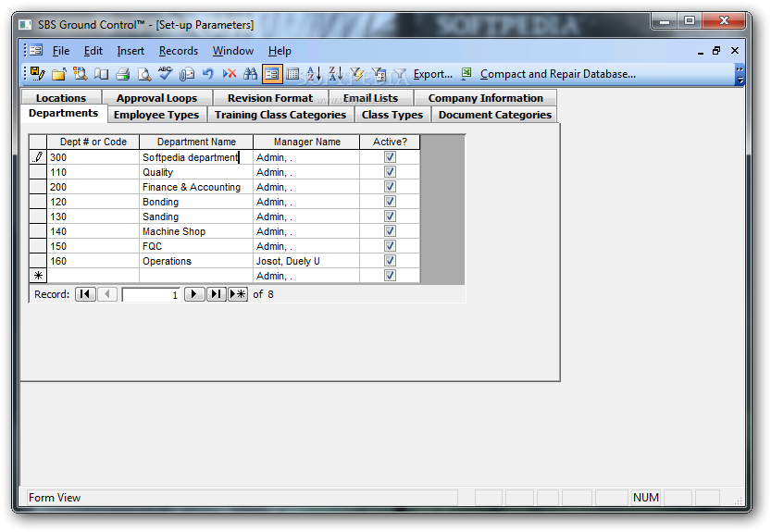Open the Edit menu

coord(93,51)
